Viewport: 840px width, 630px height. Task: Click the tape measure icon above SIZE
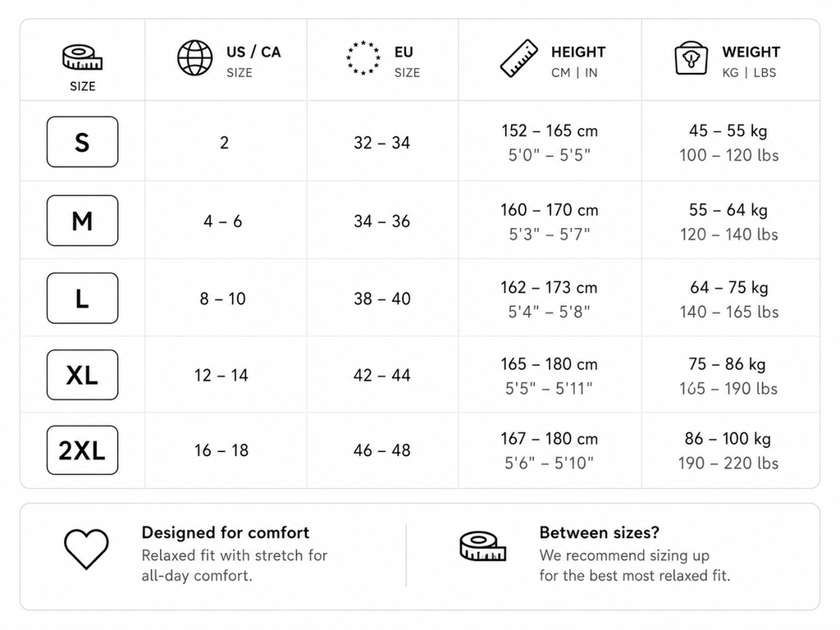point(82,58)
